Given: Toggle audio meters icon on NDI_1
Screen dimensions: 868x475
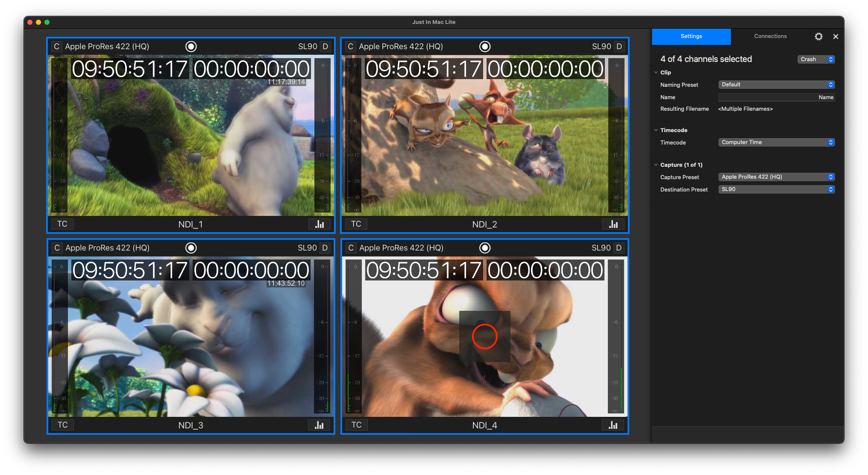Looking at the screenshot, I should point(320,224).
